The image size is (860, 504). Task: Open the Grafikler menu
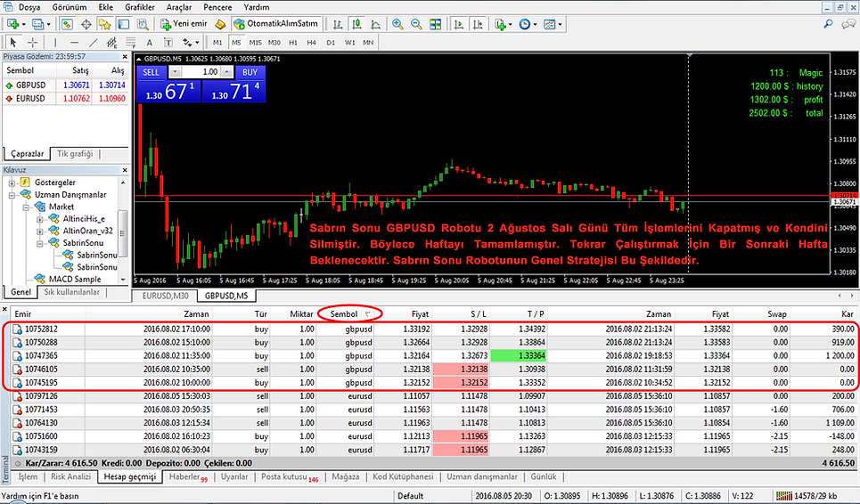point(139,7)
